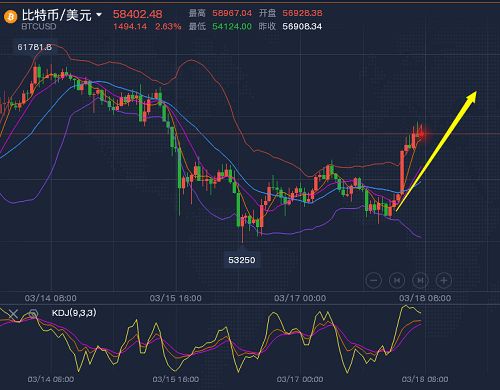Click the glowing red current price dot
Image resolution: width=500 pixels, height=390 pixels.
pos(422,134)
